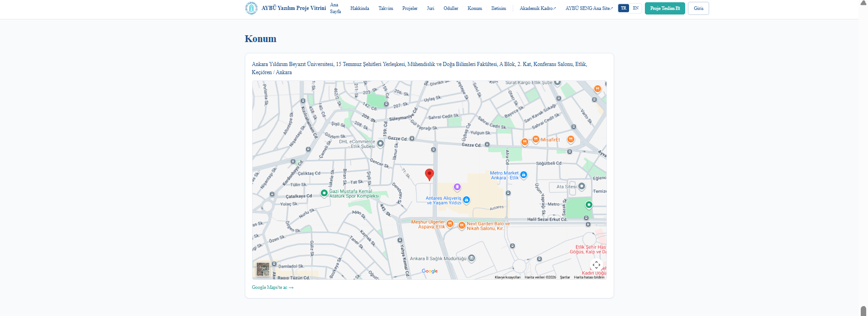Image resolution: width=868 pixels, height=316 pixels.
Task: Click the DHL eCommerce Etlik Şubesi marker
Action: point(381,143)
